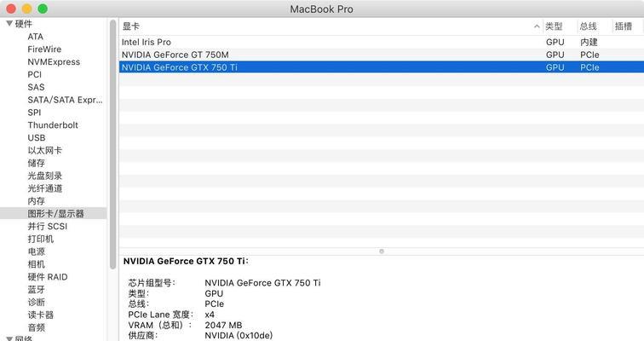Select SAS in the sidebar
Image resolution: width=644 pixels, height=341 pixels.
[36, 87]
